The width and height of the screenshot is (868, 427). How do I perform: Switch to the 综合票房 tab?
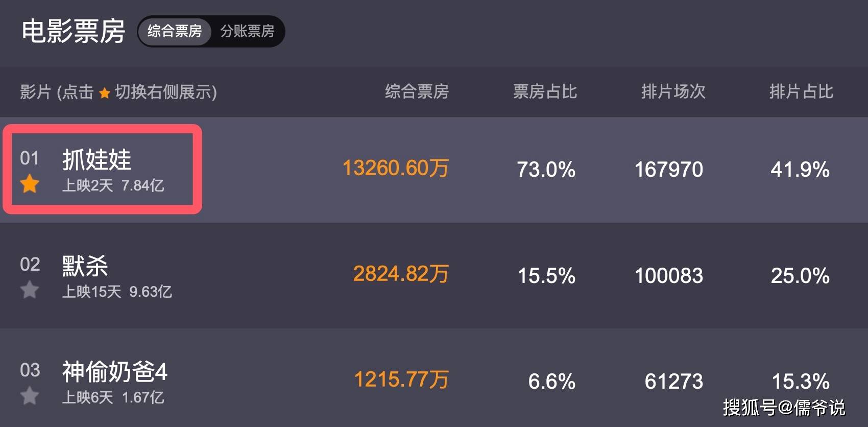[175, 31]
